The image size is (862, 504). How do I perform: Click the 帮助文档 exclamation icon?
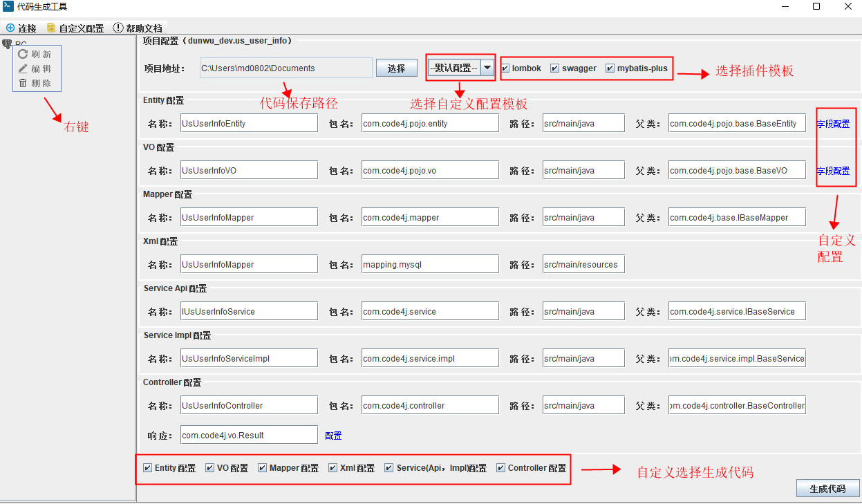pos(118,28)
